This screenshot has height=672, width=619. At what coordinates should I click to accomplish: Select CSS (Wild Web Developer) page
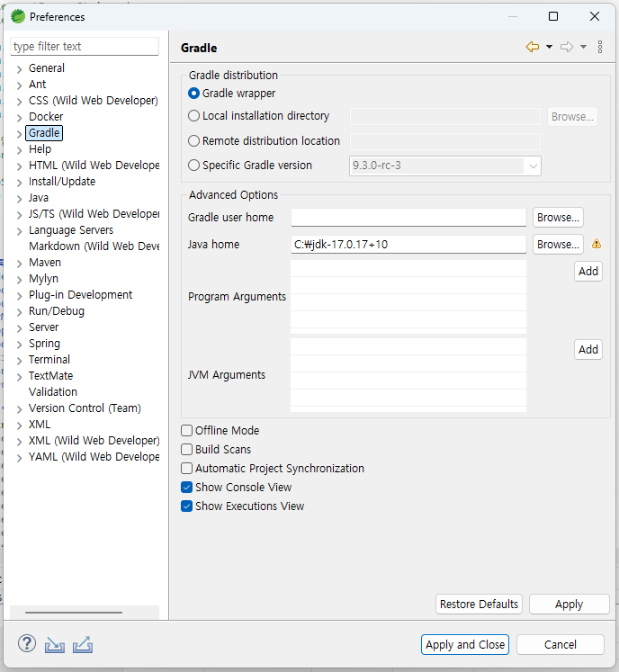pos(93,100)
